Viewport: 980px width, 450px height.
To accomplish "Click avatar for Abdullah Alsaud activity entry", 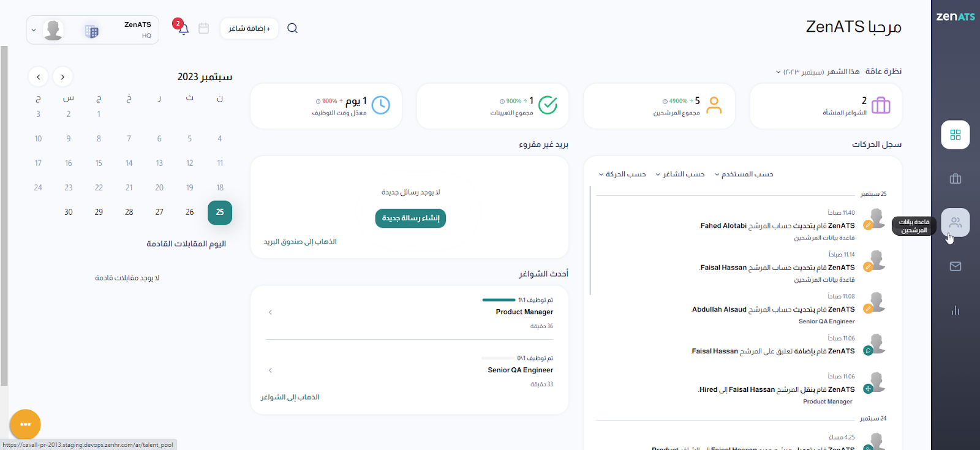I will [x=877, y=302].
